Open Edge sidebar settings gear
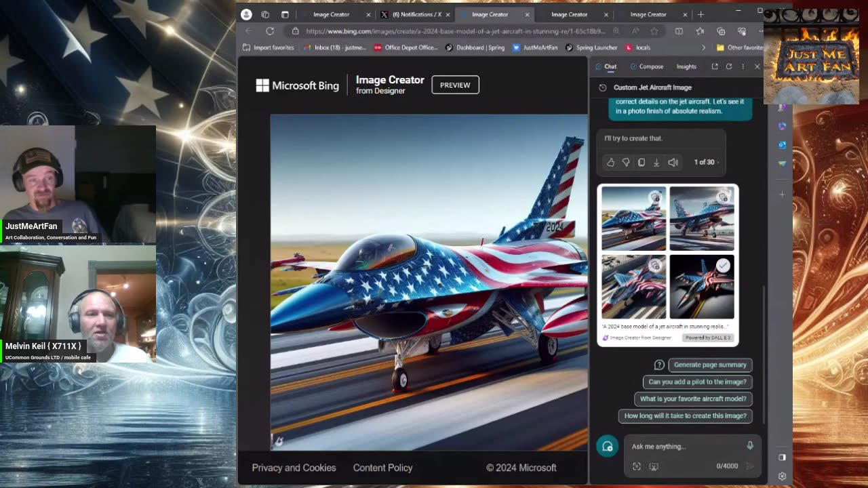868x488 pixels. tap(782, 476)
